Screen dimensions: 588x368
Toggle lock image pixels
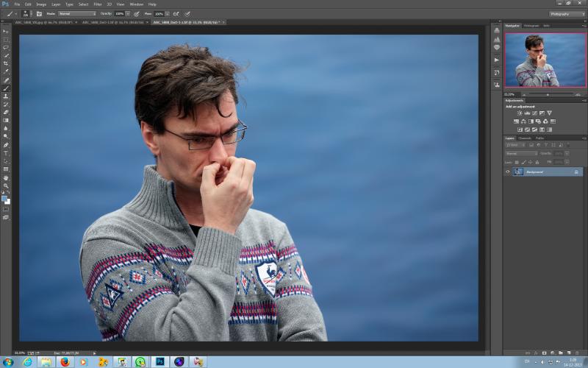pyautogui.click(x=523, y=162)
